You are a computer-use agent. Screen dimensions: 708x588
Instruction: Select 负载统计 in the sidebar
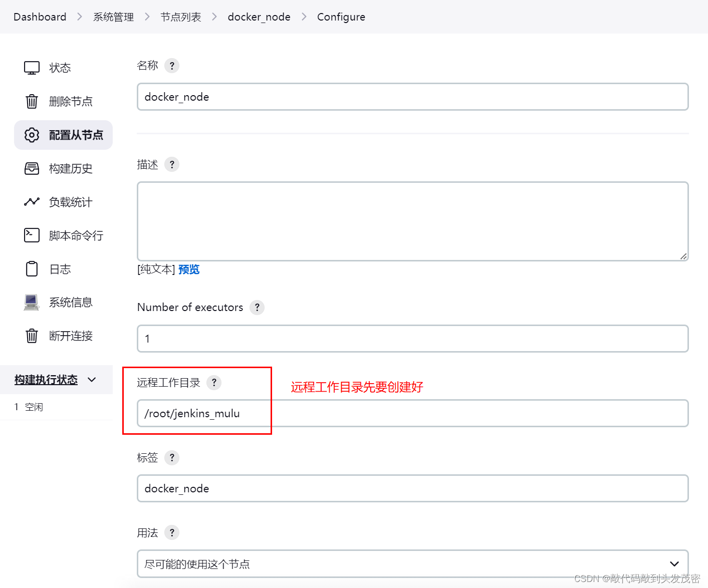tap(63, 202)
